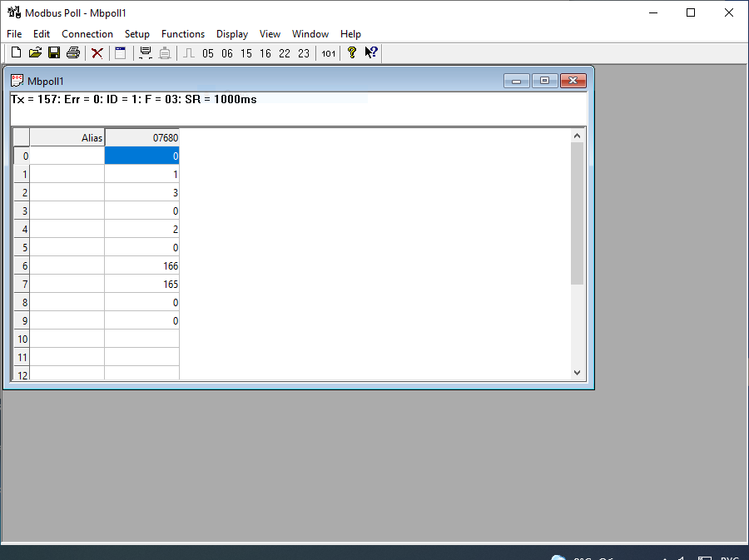Click the New document toolbar icon
The width and height of the screenshot is (749, 560).
[x=16, y=53]
